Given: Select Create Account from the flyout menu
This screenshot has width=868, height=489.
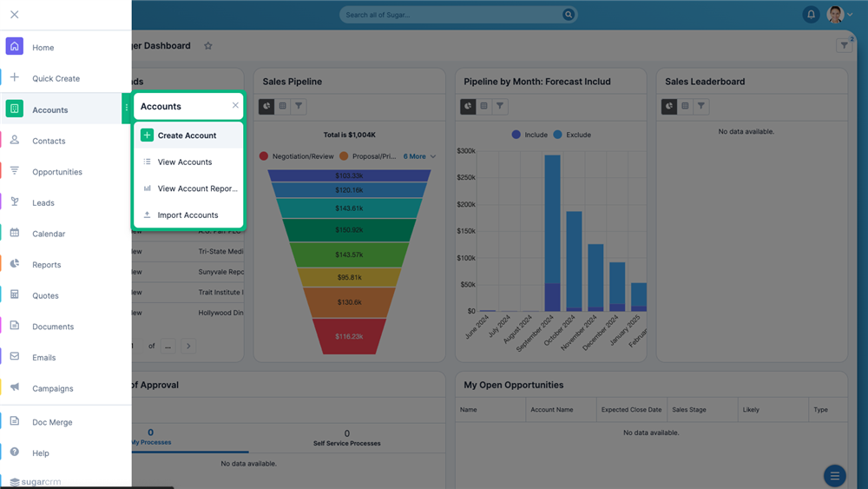Looking at the screenshot, I should [x=187, y=135].
